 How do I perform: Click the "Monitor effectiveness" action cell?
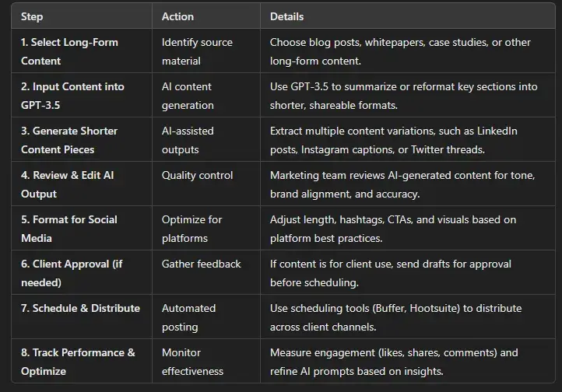pos(192,361)
